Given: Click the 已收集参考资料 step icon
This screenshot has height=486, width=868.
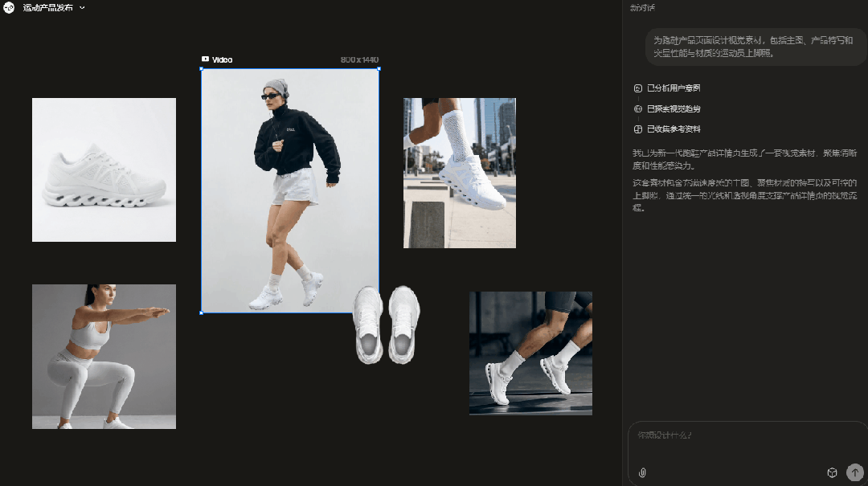Looking at the screenshot, I should tap(638, 129).
